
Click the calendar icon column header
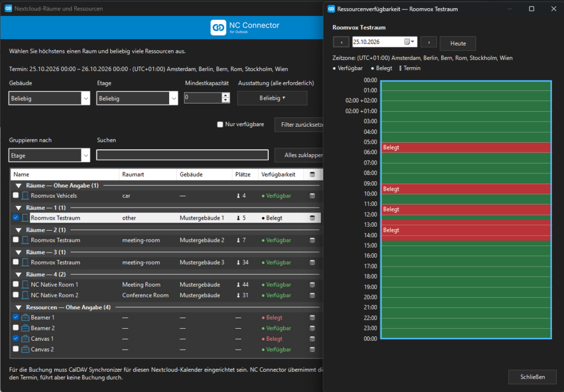(312, 175)
